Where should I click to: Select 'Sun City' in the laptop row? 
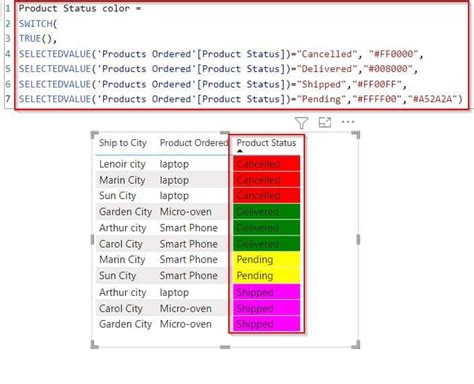[117, 196]
